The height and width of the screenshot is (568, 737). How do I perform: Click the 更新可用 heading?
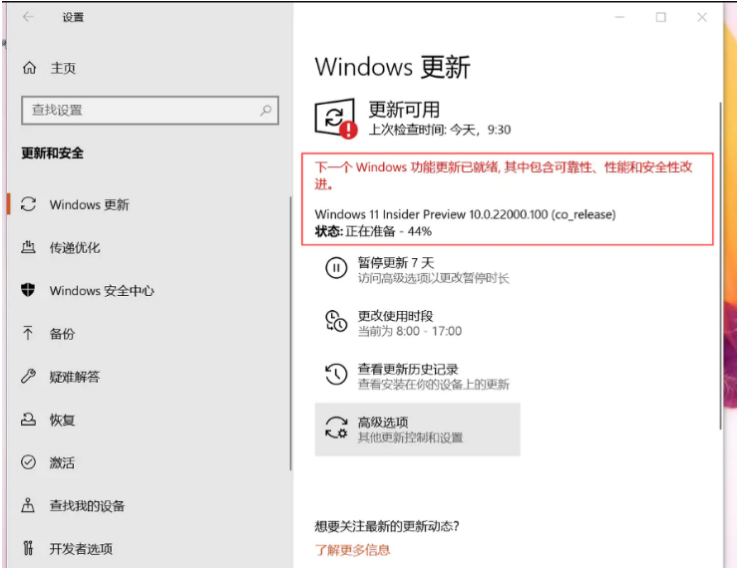[x=404, y=110]
